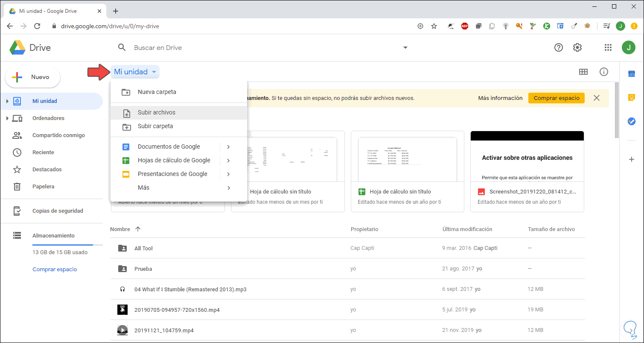Open the Más información link
Viewport: 644px width, 343px height.
[500, 98]
